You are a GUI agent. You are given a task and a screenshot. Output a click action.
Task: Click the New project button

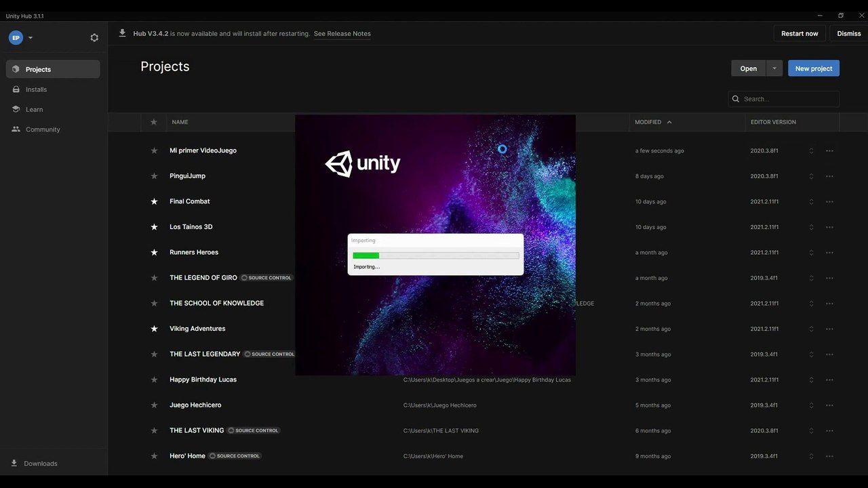814,68
